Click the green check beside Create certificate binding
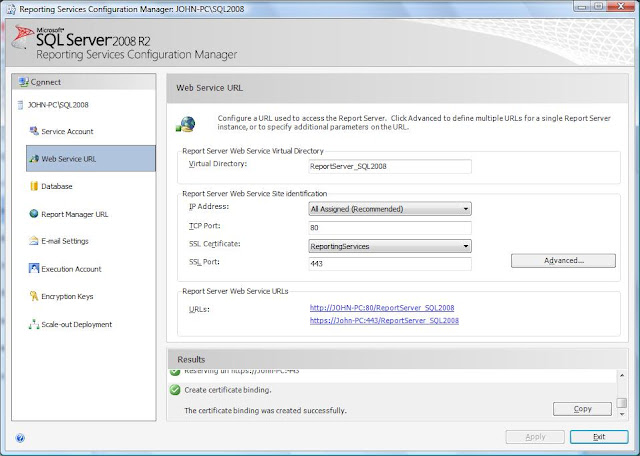 click(175, 390)
